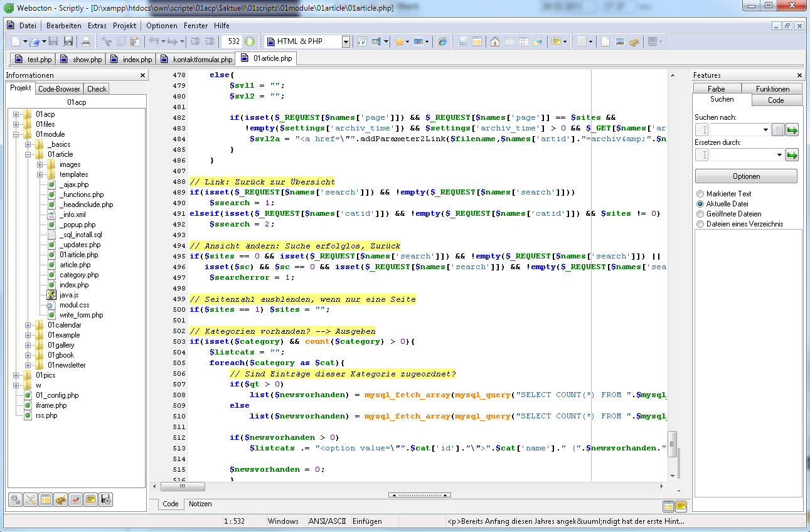Click the Home house icon in toolbar
Viewport: 810px width, 532px height.
(495, 41)
